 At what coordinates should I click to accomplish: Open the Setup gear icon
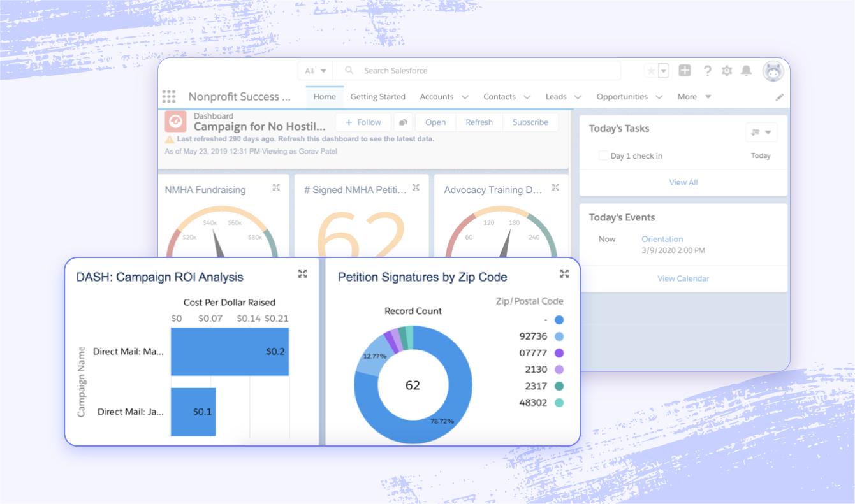click(727, 71)
